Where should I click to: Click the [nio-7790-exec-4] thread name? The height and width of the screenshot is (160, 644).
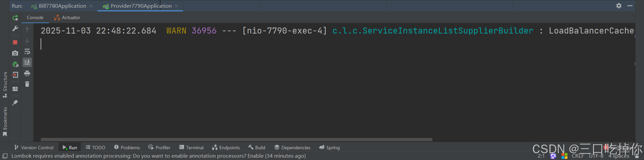(x=284, y=31)
